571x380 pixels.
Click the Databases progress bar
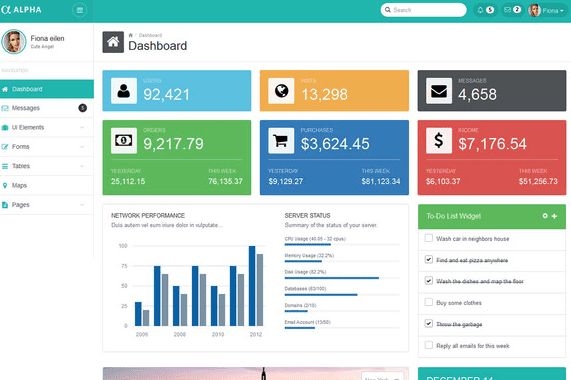coord(342,295)
